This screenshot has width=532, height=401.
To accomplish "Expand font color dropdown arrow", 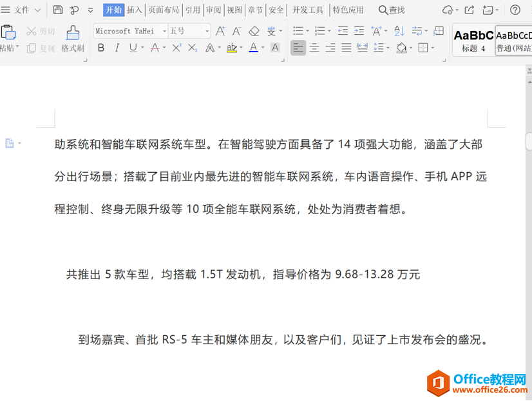I will click(x=263, y=48).
